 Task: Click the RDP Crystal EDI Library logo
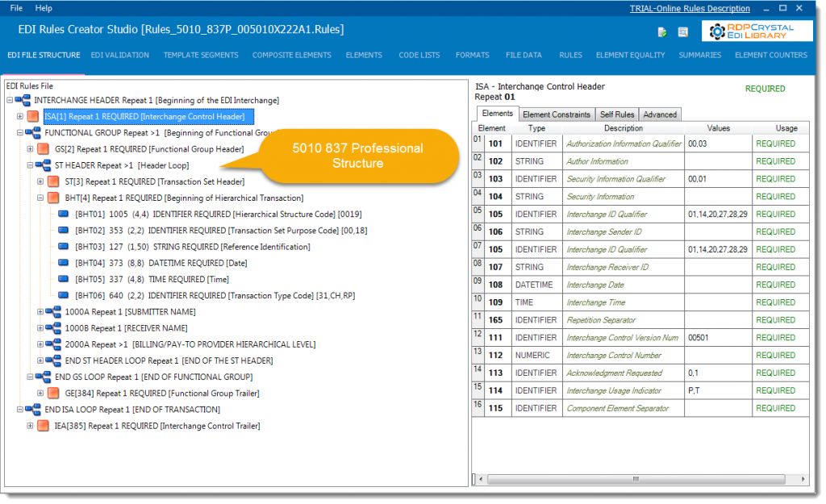click(757, 31)
